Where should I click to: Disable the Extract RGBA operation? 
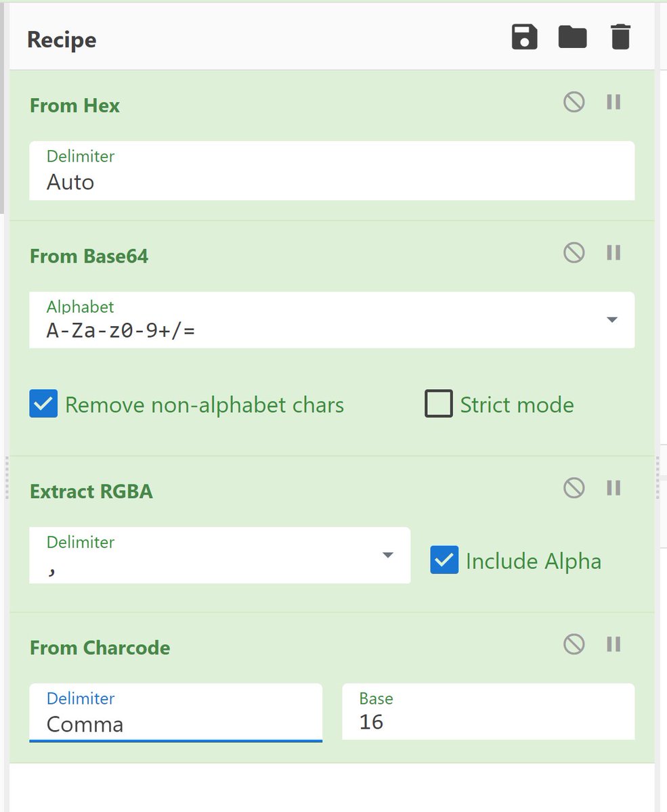pyautogui.click(x=574, y=488)
